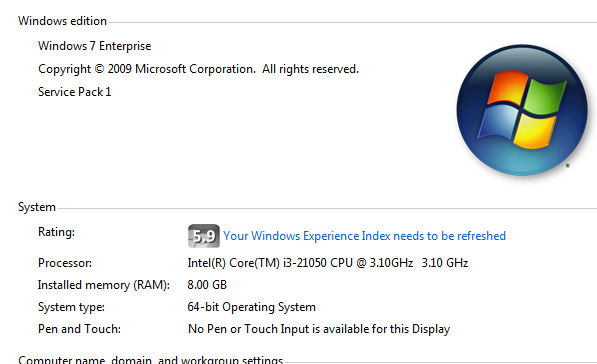Click the Windows edition section heading
This screenshot has height=364, width=597.
(x=62, y=21)
